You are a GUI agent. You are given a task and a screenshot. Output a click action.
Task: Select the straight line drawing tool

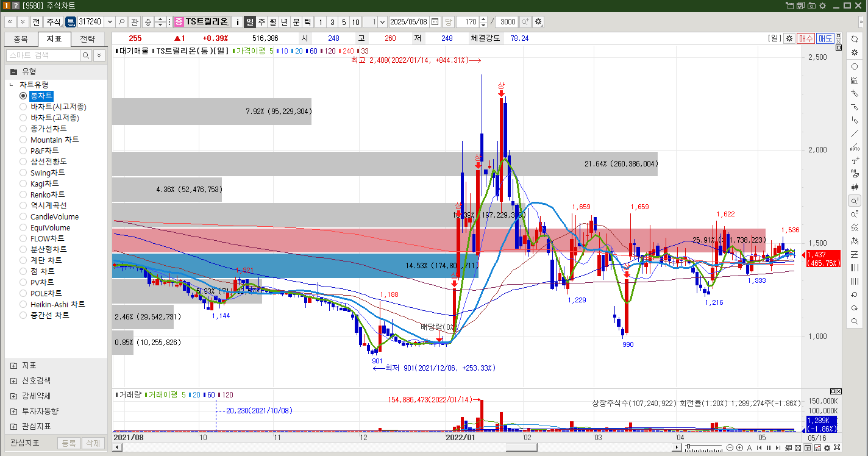[x=854, y=134]
